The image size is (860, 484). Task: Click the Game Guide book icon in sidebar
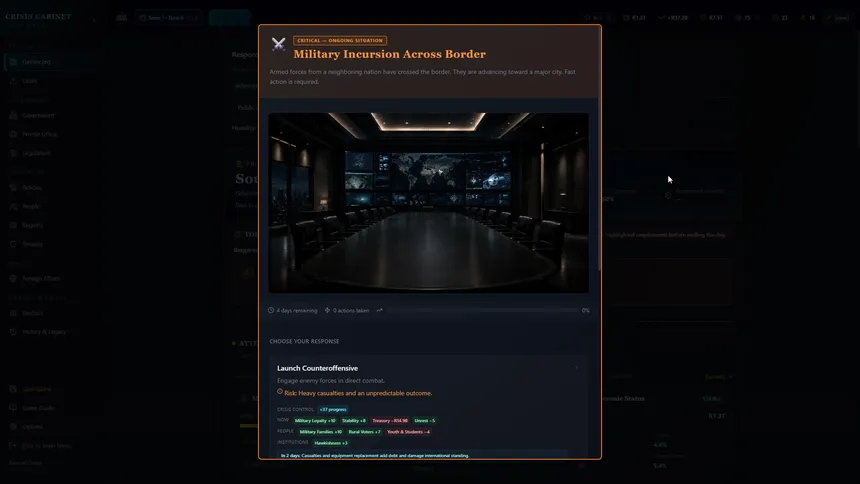click(13, 408)
